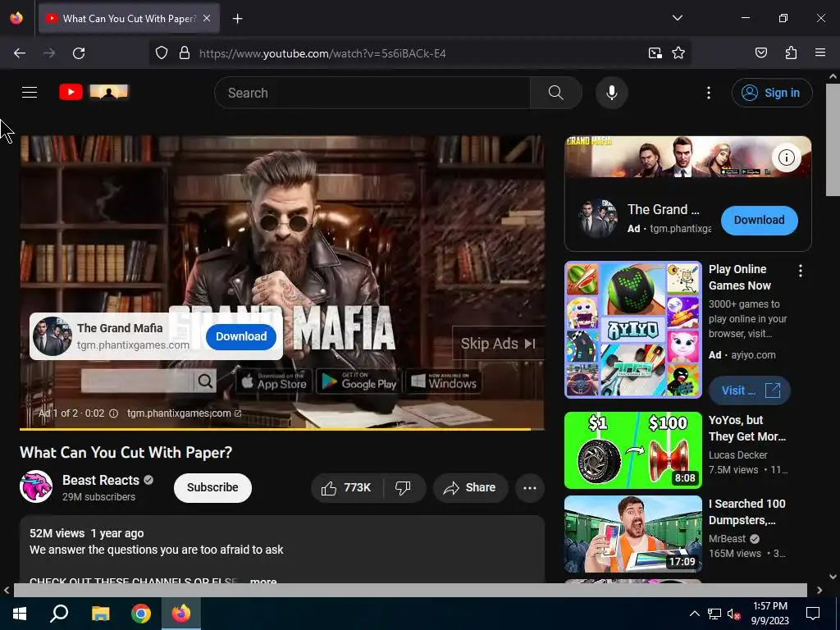Click the Sign in button
840x630 pixels.
(x=771, y=93)
